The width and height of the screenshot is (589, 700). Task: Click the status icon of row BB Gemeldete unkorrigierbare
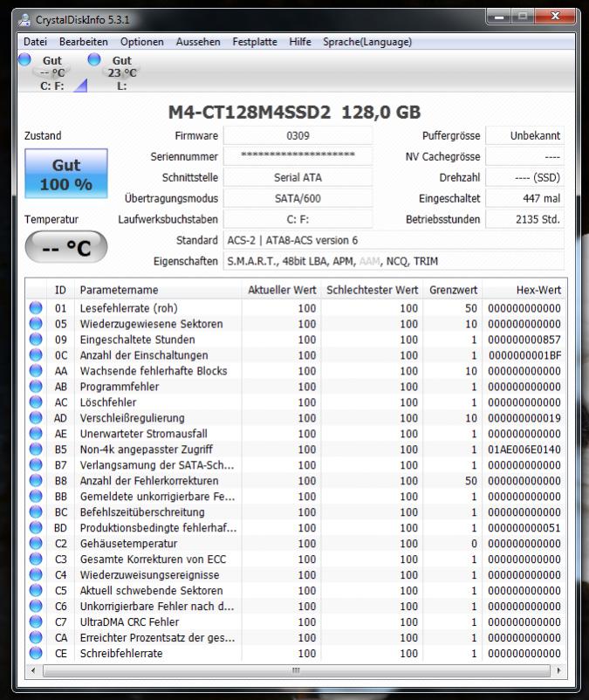click(x=36, y=496)
